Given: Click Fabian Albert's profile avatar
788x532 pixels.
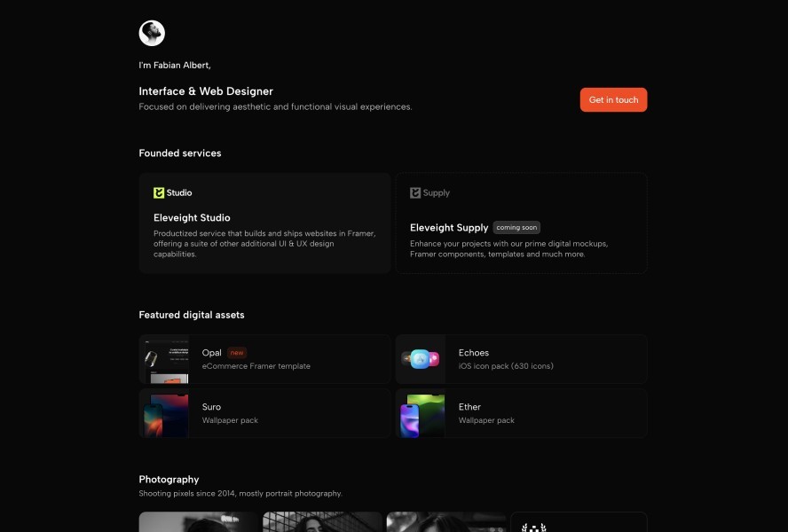Looking at the screenshot, I should point(152,33).
